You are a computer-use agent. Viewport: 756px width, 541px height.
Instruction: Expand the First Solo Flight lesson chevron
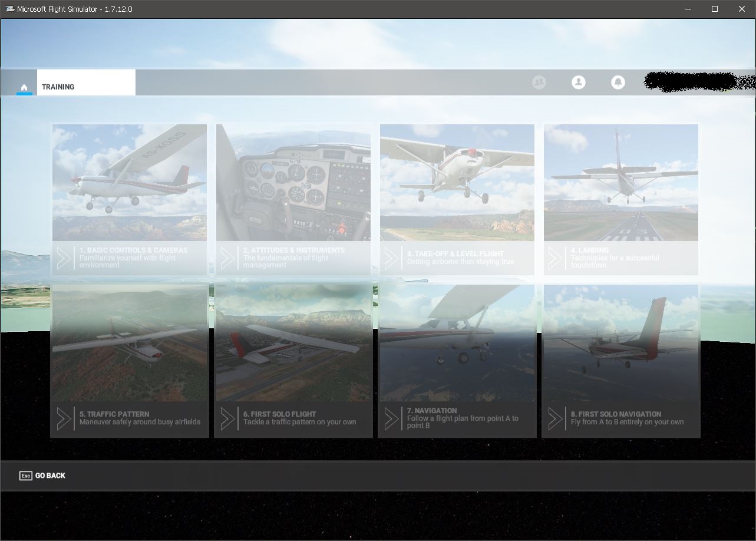coord(228,418)
